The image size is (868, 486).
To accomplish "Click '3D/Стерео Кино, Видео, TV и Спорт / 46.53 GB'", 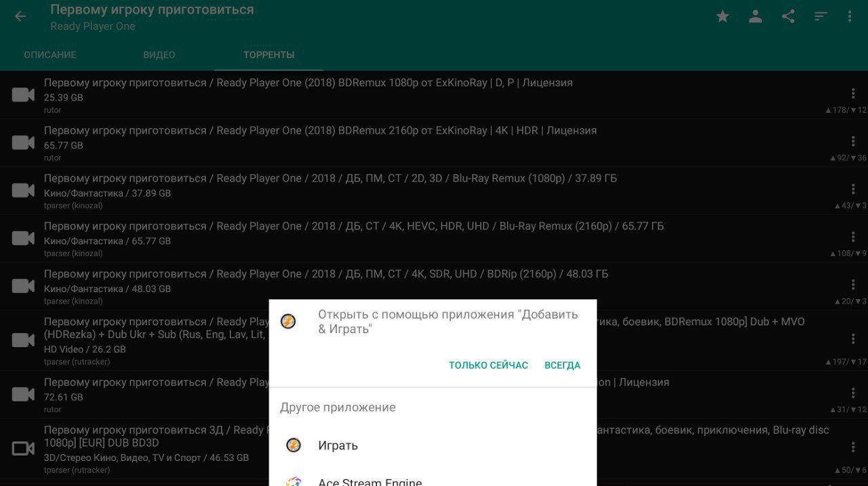I will tap(146, 458).
